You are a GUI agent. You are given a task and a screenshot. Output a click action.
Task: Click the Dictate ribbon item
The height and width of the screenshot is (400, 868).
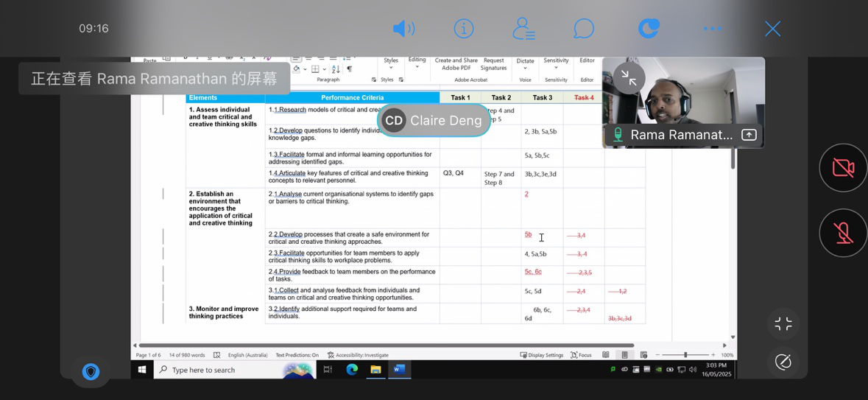pos(525,64)
